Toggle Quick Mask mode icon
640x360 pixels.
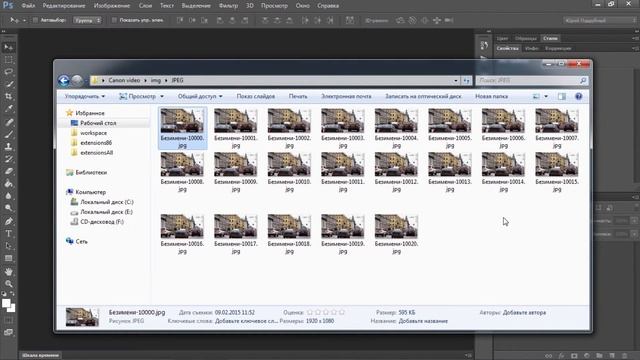[x=8, y=320]
